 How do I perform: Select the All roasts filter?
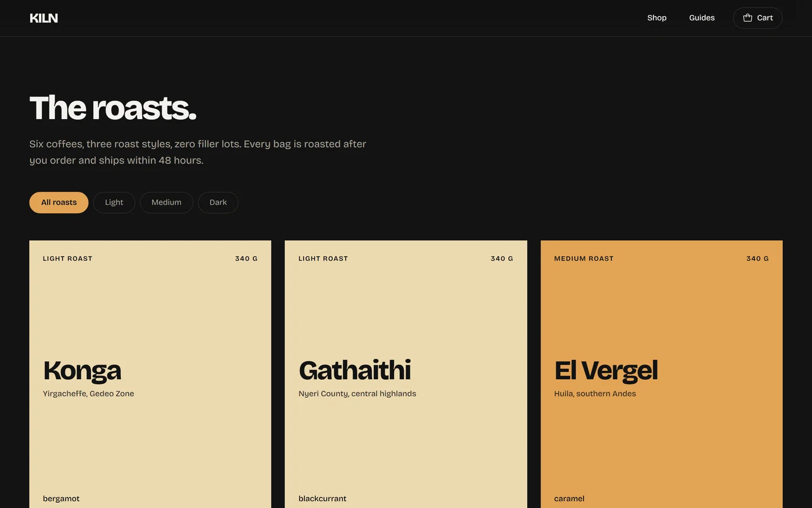(x=59, y=203)
